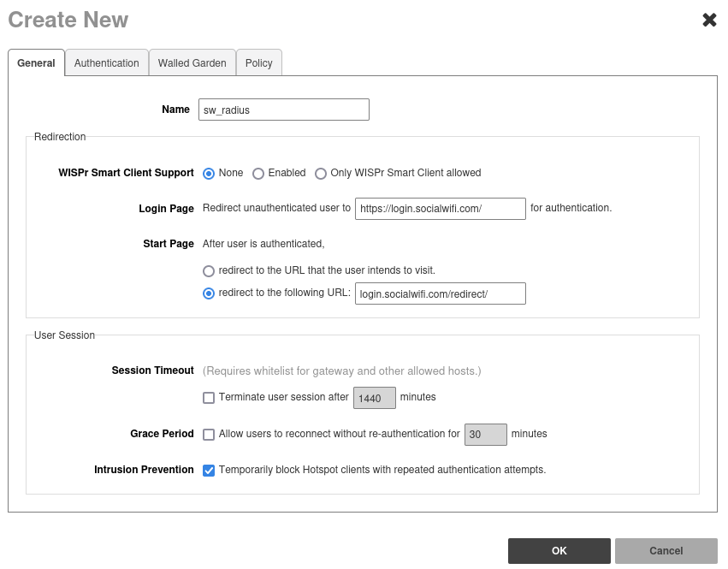Switch to the Authentication tab
This screenshot has width=728, height=569.
coord(106,63)
